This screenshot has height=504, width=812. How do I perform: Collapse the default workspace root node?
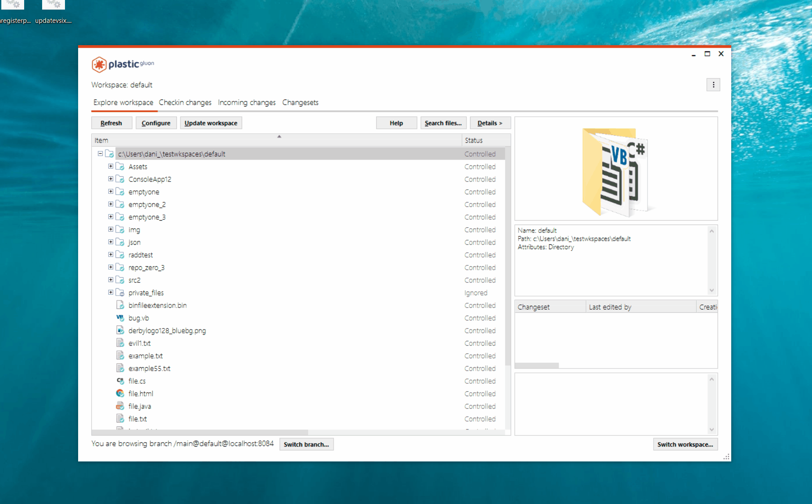[x=100, y=154]
